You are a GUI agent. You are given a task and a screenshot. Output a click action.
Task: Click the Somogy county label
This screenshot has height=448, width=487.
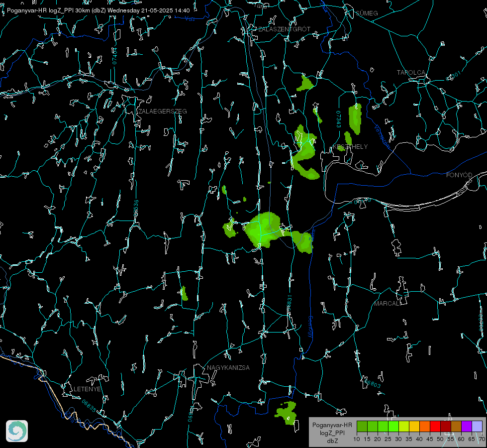310,327
